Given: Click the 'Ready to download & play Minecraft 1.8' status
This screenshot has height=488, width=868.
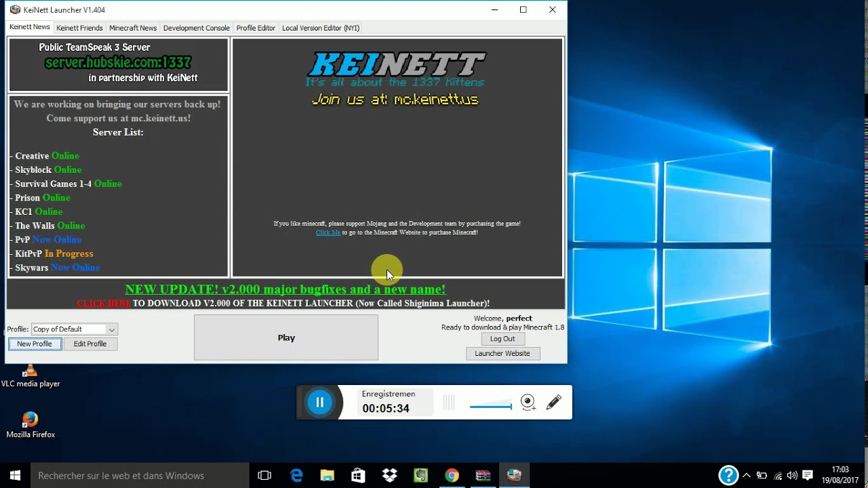Looking at the screenshot, I should tap(502, 327).
